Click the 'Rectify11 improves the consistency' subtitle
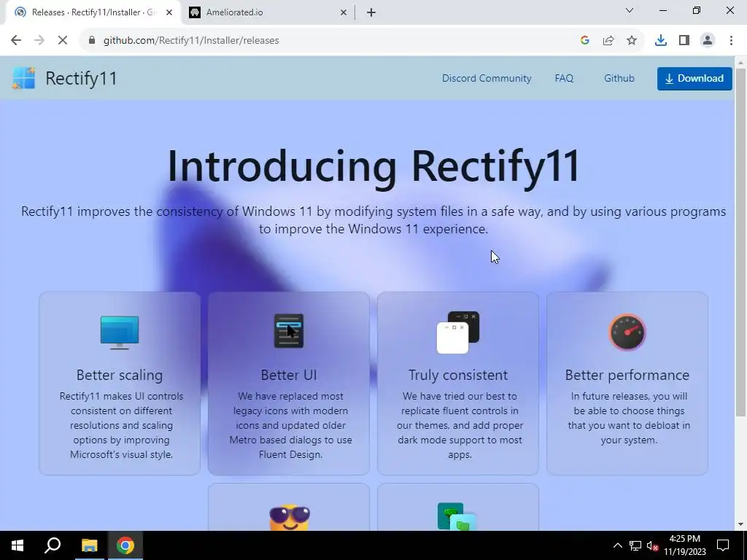The width and height of the screenshot is (747, 560). 373,220
